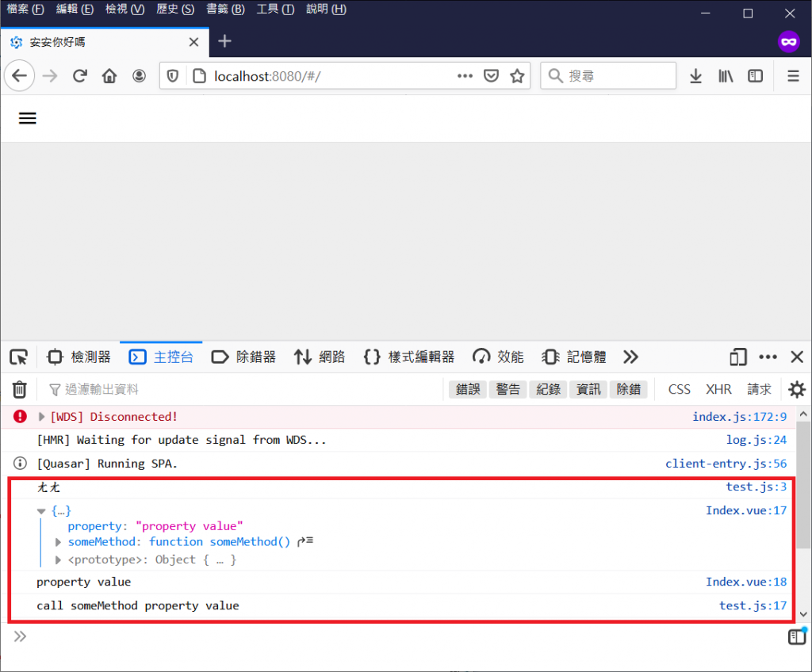Open the 樣式編輯器 style editor tab
Image resolution: width=812 pixels, height=672 pixels.
(408, 357)
